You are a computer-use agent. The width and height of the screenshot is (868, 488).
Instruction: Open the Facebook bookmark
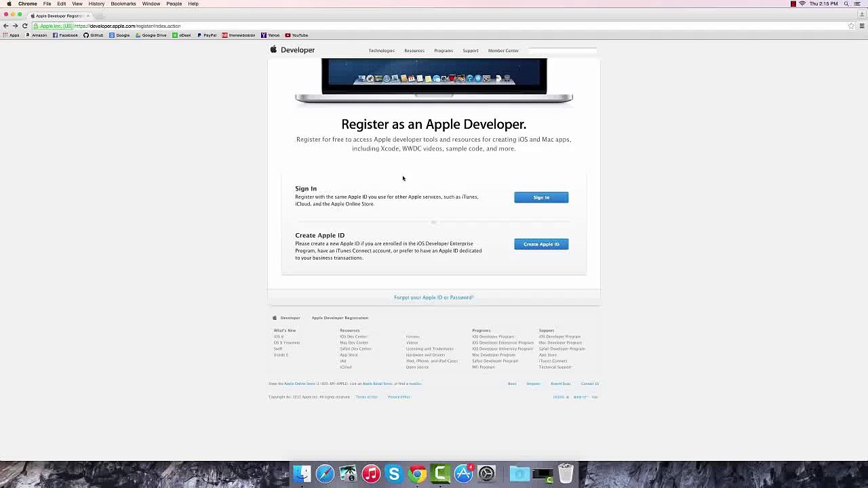click(65, 35)
